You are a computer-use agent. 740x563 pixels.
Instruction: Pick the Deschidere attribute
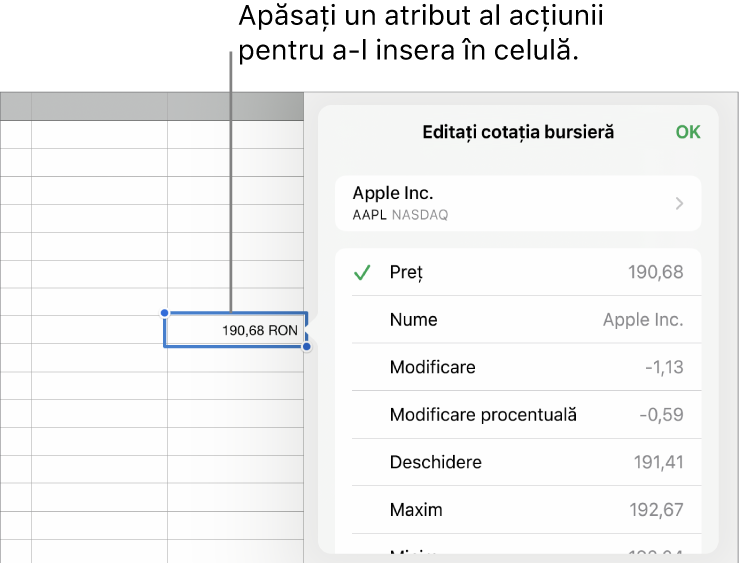pos(435,462)
